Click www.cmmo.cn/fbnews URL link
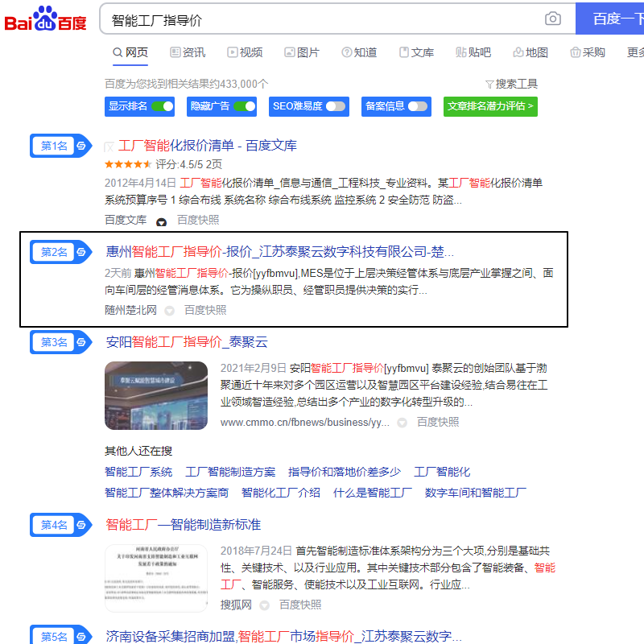The image size is (644, 644). tap(305, 422)
